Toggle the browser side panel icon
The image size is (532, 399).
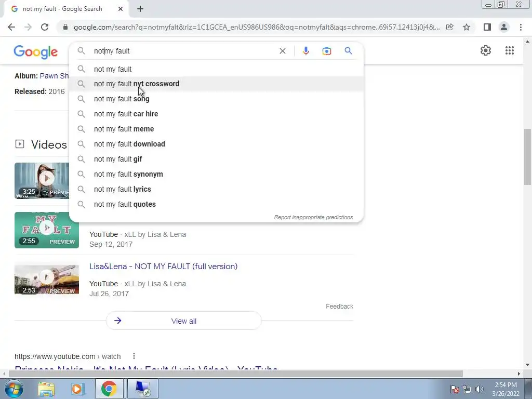tap(487, 27)
